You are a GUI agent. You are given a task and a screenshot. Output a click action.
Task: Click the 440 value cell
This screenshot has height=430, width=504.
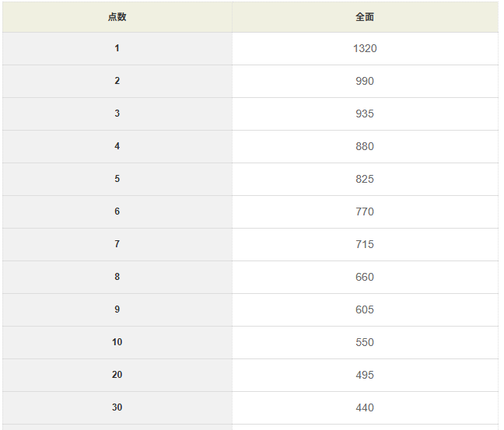click(364, 408)
